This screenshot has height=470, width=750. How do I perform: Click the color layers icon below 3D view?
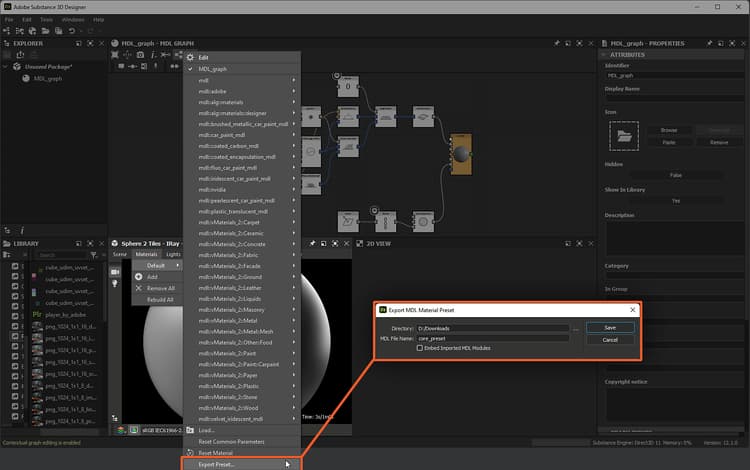point(121,430)
